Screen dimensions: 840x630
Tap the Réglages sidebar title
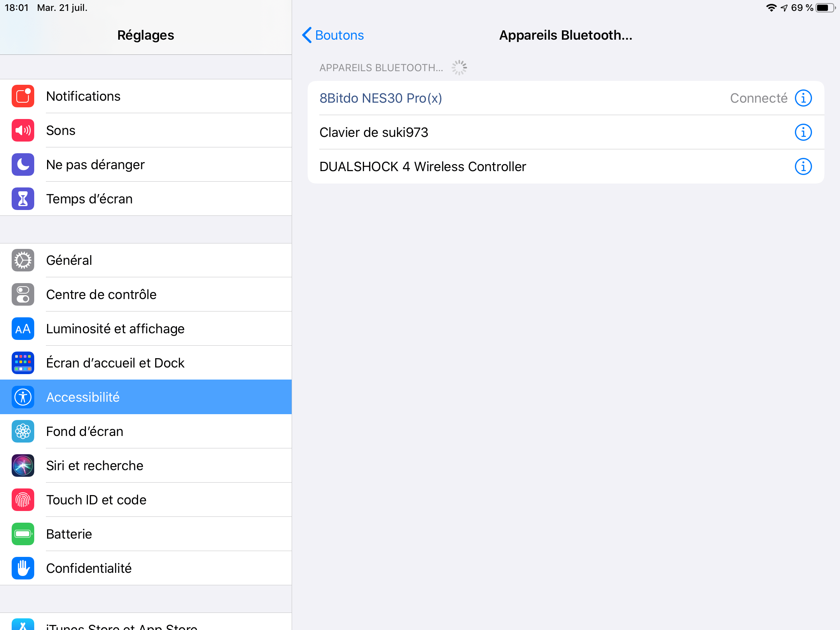point(146,35)
